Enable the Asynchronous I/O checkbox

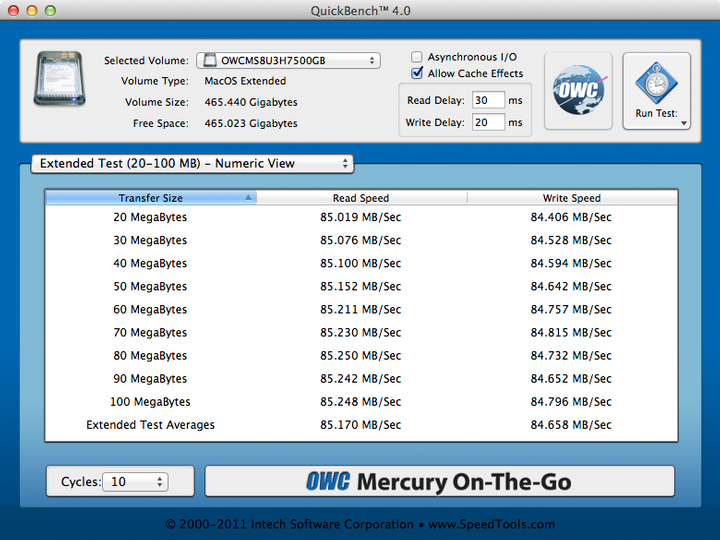tap(418, 57)
